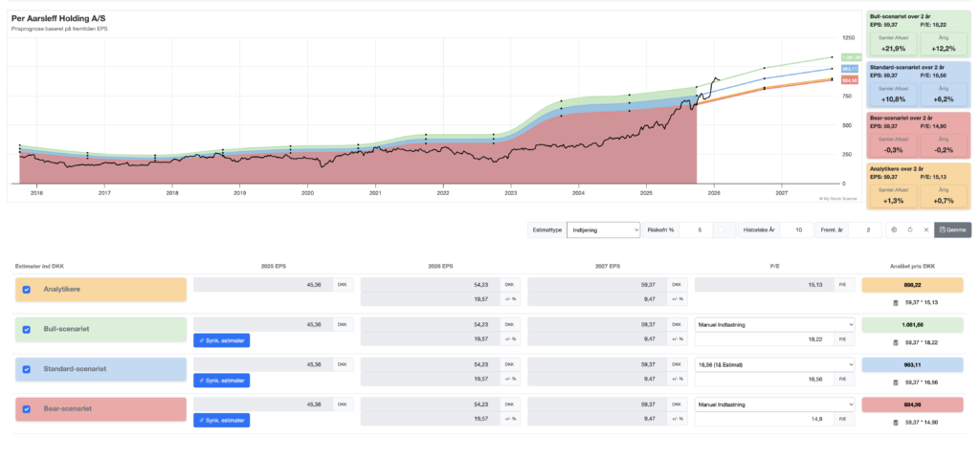Click Synk. estimater for Bull-scenariet
This screenshot has width=980, height=458.
click(x=221, y=340)
